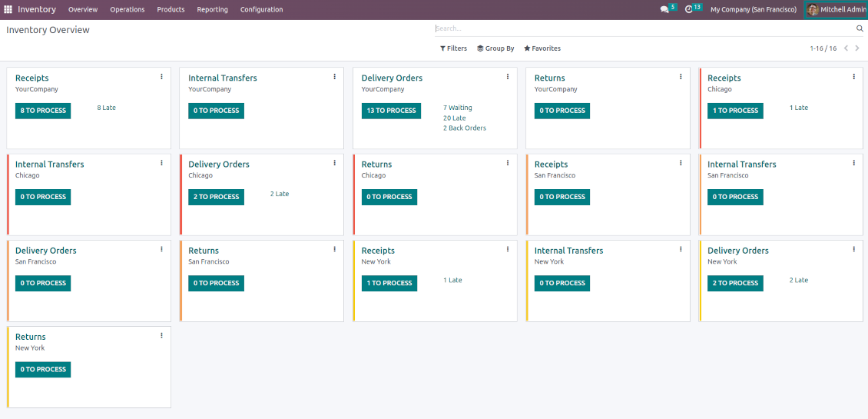
Task: Open the 2 Back Orders link
Action: click(465, 128)
